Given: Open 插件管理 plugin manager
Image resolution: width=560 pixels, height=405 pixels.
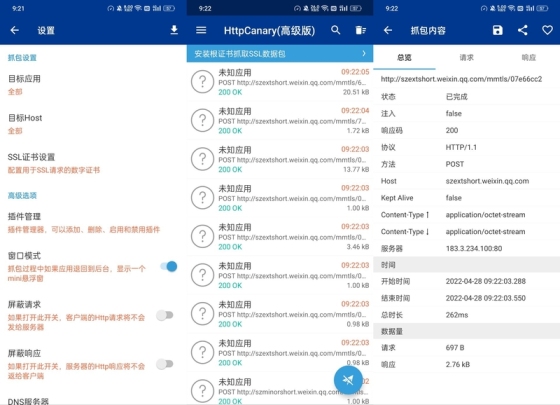Looking at the screenshot, I should pos(93,222).
